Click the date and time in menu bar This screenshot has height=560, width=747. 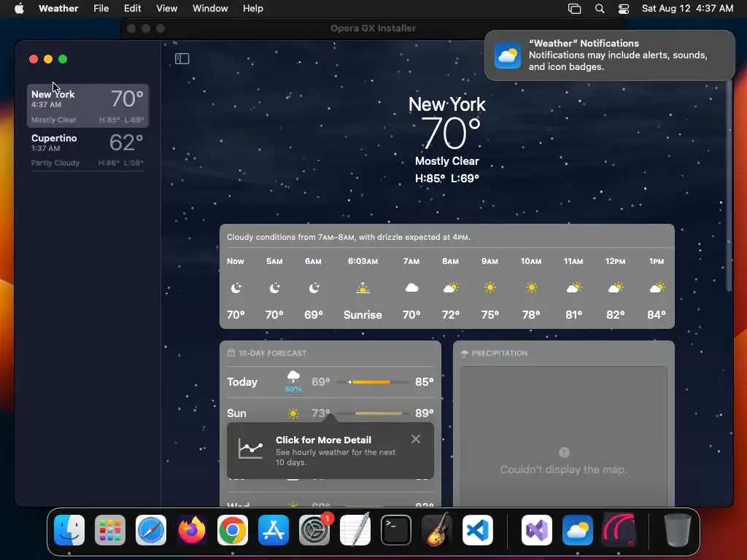click(x=687, y=9)
